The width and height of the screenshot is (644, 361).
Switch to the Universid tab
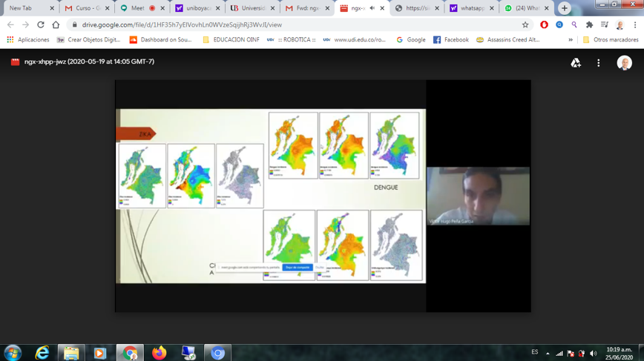click(251, 8)
